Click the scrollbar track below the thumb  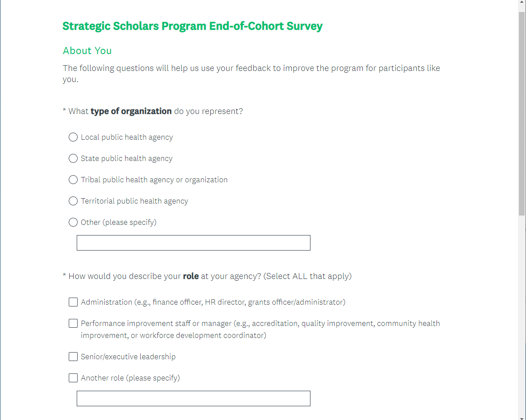(x=522, y=310)
